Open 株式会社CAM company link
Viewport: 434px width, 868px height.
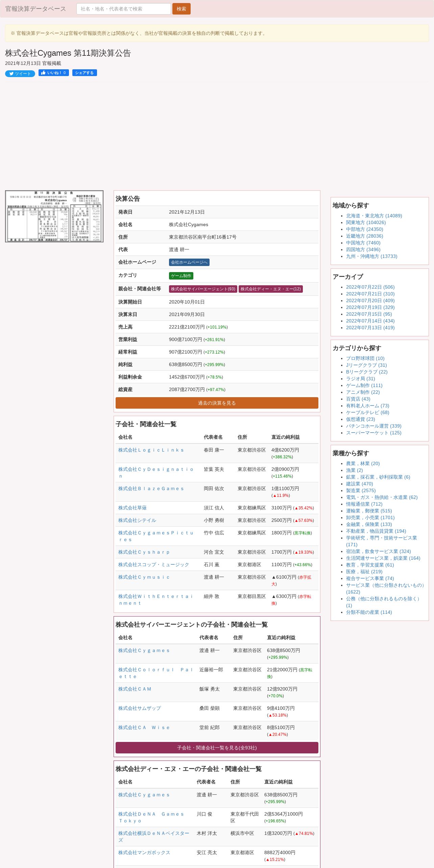[x=135, y=689]
